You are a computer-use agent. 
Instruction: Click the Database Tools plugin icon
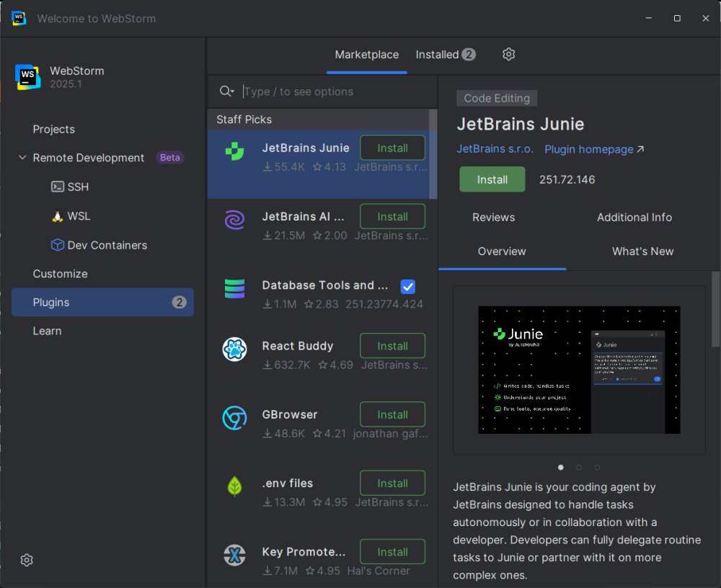point(234,288)
